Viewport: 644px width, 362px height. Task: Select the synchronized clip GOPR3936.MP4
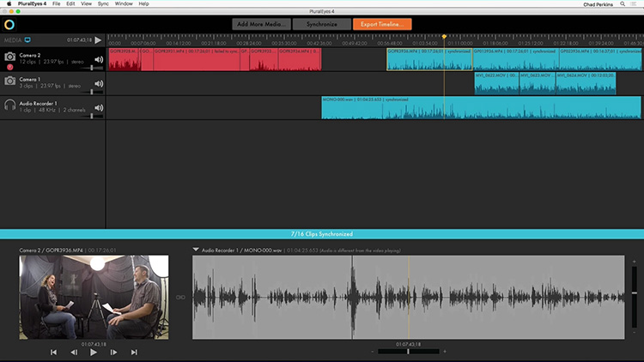tap(429, 59)
